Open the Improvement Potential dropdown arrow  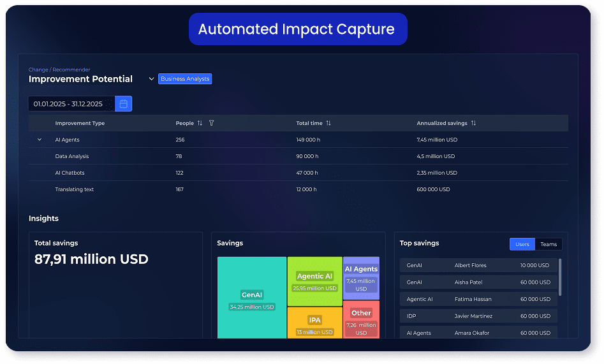151,79
